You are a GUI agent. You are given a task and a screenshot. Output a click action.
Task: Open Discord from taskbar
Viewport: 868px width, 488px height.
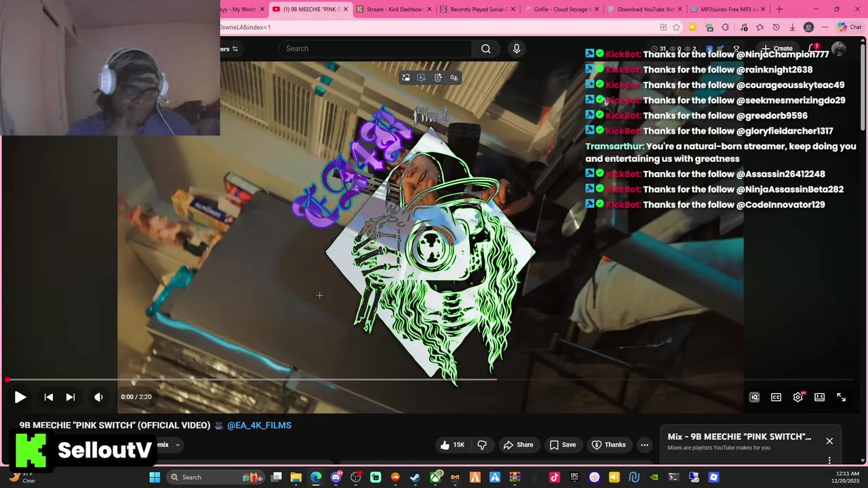point(336,477)
